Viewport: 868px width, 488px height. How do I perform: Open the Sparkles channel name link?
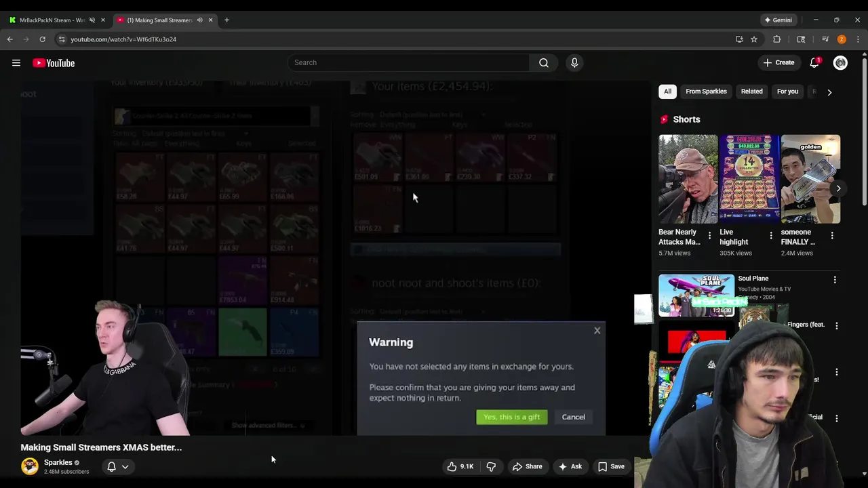58,462
